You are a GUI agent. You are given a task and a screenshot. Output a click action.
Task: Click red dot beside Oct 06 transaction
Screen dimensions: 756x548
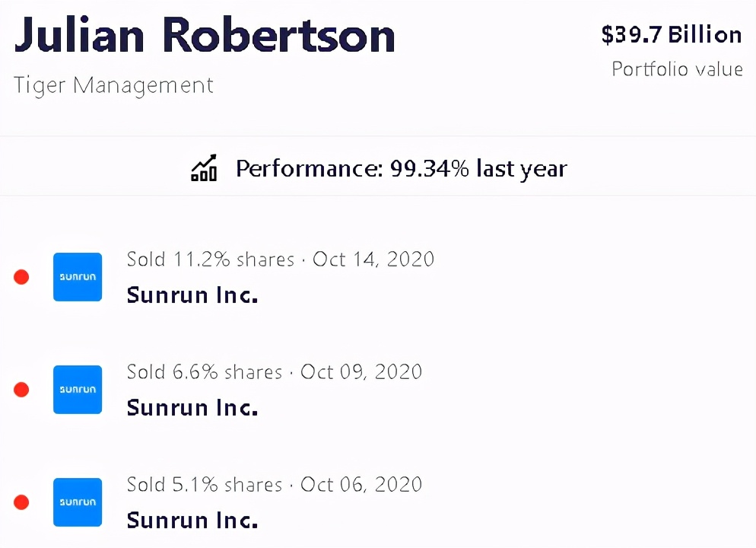[x=21, y=502]
